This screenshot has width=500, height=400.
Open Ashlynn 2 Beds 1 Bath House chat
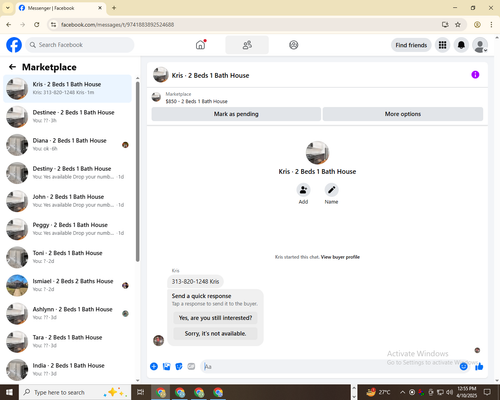(68, 313)
